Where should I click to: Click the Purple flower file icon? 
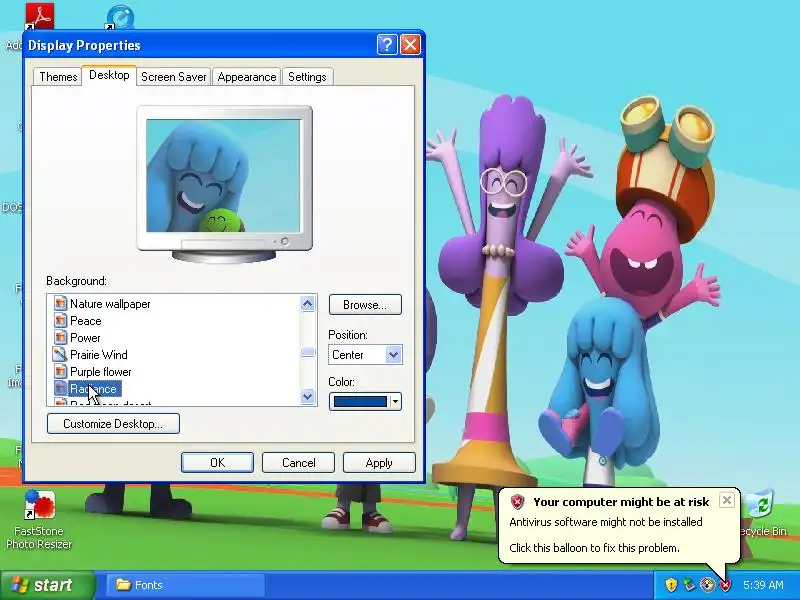tap(60, 371)
